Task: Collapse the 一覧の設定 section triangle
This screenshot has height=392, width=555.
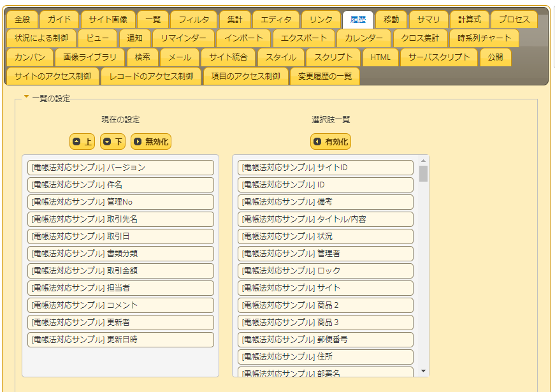Action: coord(26,96)
